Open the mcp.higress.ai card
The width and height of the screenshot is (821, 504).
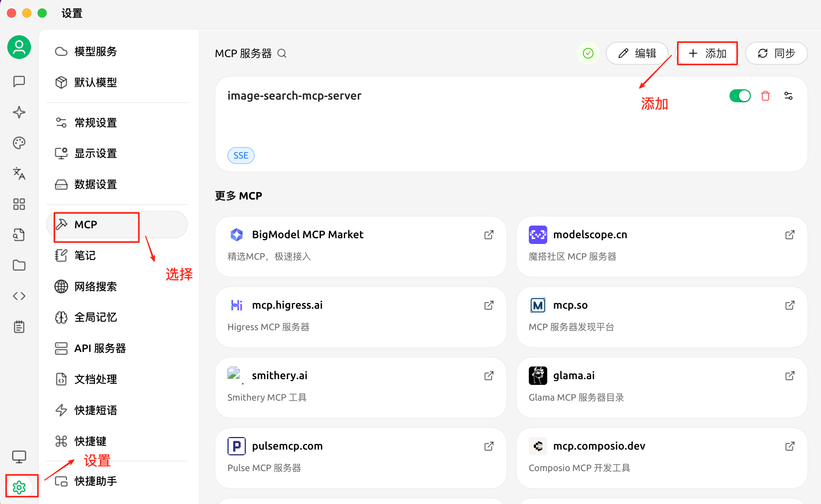361,317
